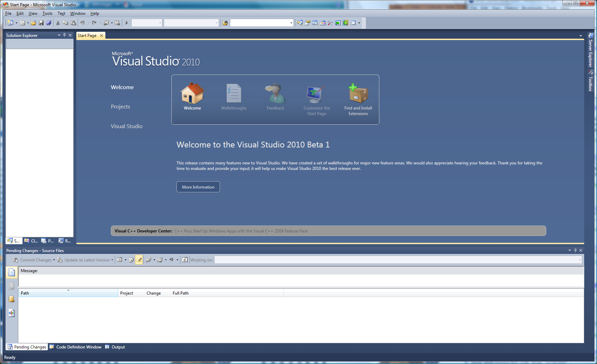The height and width of the screenshot is (364, 597).
Task: Click the New Project toolbar icon
Action: (10, 23)
